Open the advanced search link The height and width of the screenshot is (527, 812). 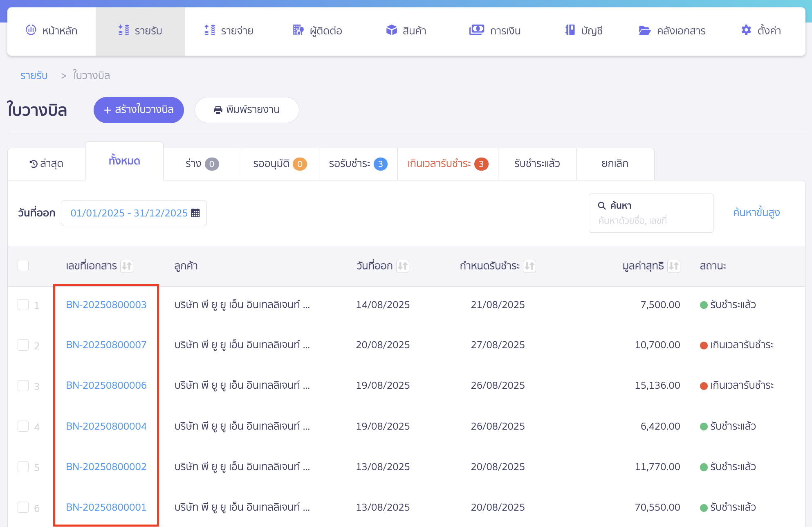[x=756, y=212]
